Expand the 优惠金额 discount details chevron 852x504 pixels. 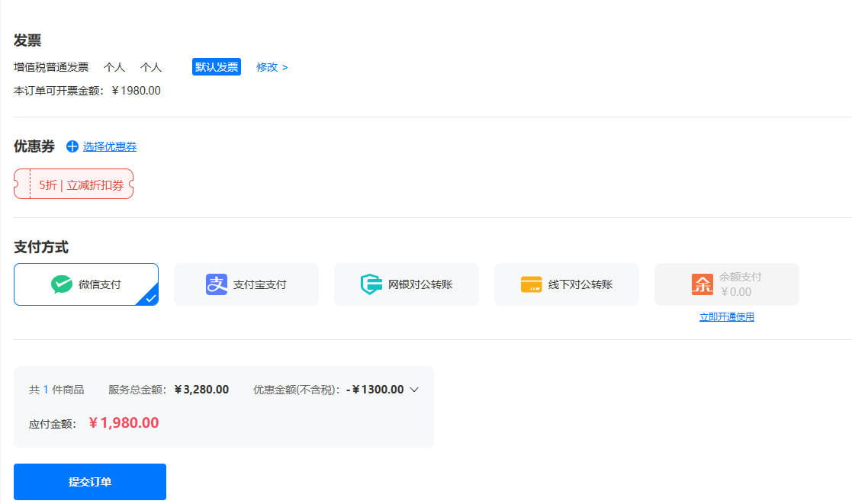(414, 390)
